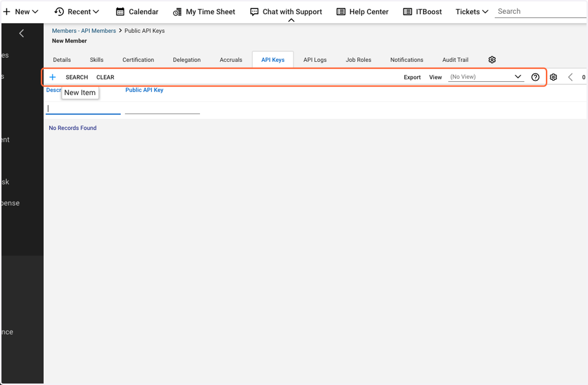This screenshot has height=385, width=588.
Task: Switch to the Details tab
Action: (62, 60)
